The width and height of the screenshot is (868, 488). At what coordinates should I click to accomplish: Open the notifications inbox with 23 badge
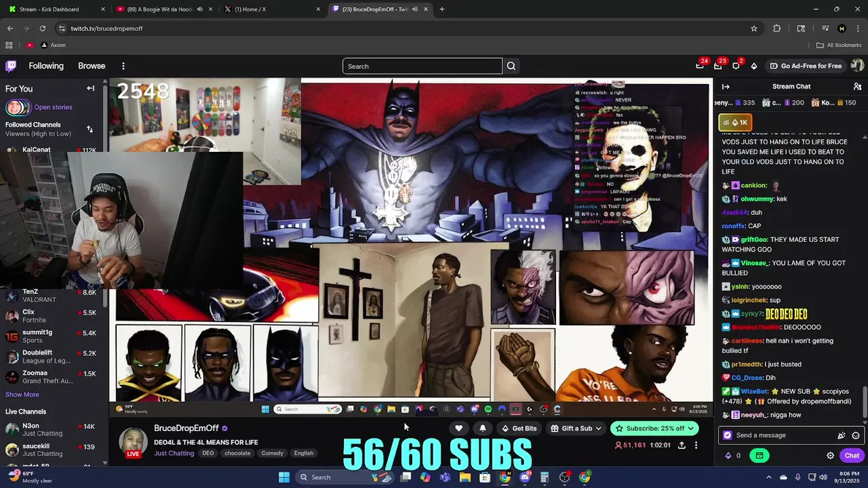pyautogui.click(x=717, y=66)
